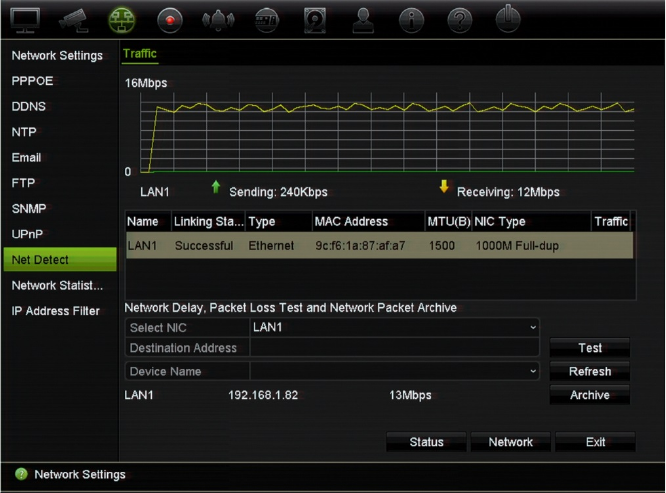Click the Destination Address input field
666x493 pixels.
click(x=395, y=348)
